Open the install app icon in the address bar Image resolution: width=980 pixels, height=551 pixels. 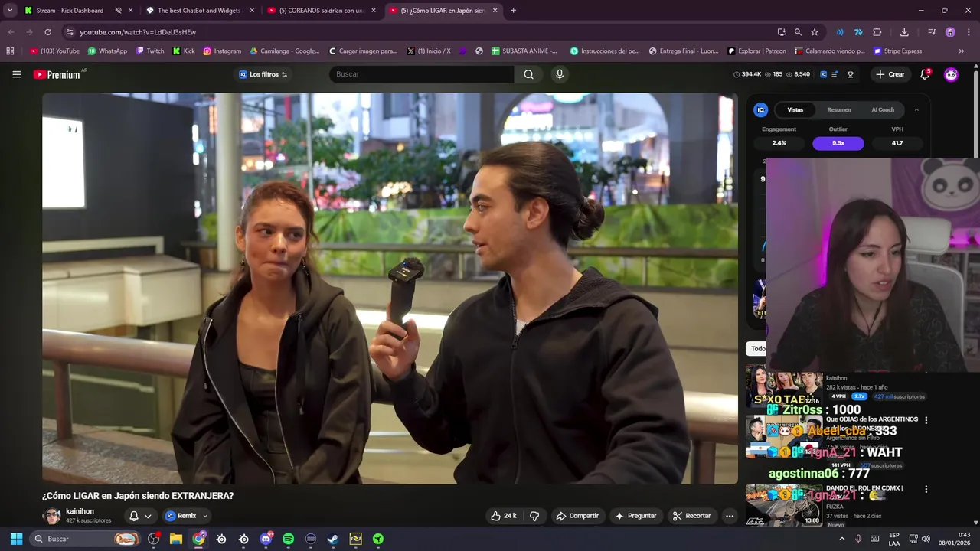(x=782, y=32)
